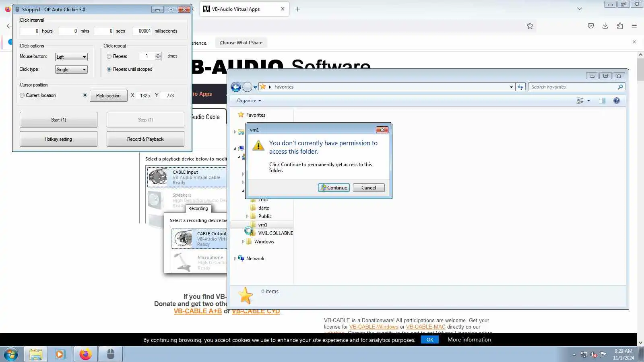Open the Click type dropdown set to Single
This screenshot has height=362, width=644.
[71, 69]
